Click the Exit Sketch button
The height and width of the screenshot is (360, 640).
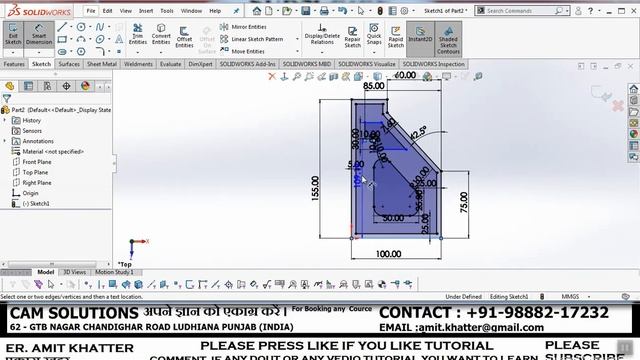(13, 34)
